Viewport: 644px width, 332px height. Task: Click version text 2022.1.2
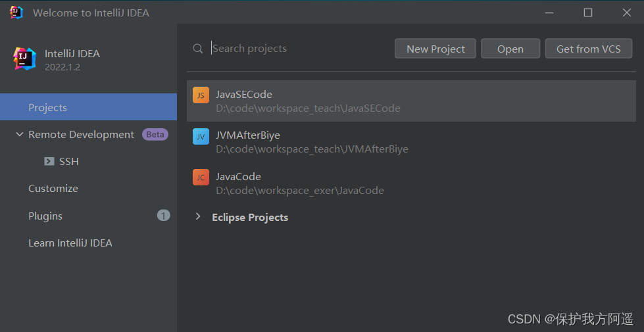62,67
